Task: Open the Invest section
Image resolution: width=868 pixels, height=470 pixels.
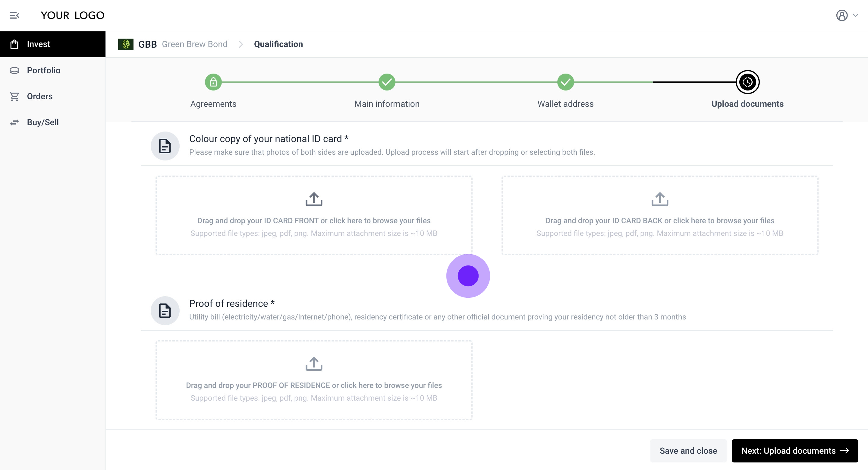Action: click(38, 44)
